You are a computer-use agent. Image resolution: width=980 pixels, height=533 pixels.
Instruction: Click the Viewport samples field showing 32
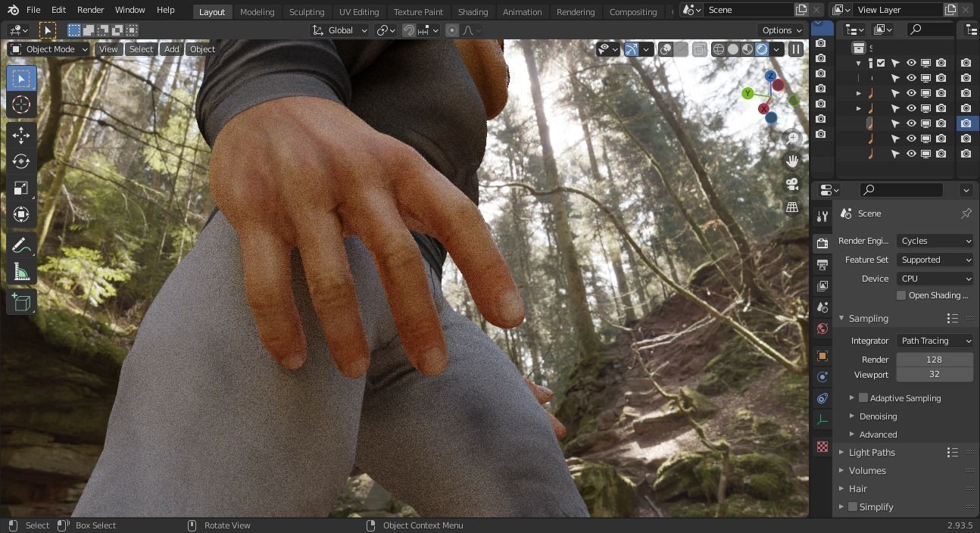click(x=935, y=375)
